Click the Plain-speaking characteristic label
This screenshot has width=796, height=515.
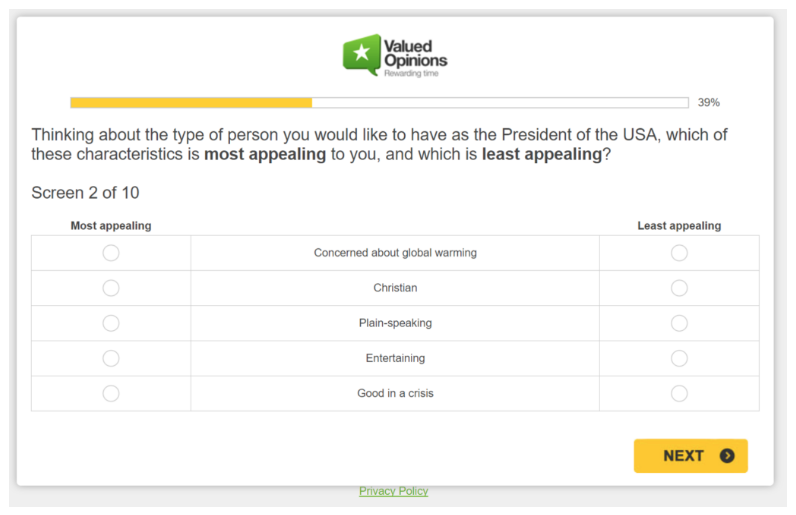[x=395, y=323]
